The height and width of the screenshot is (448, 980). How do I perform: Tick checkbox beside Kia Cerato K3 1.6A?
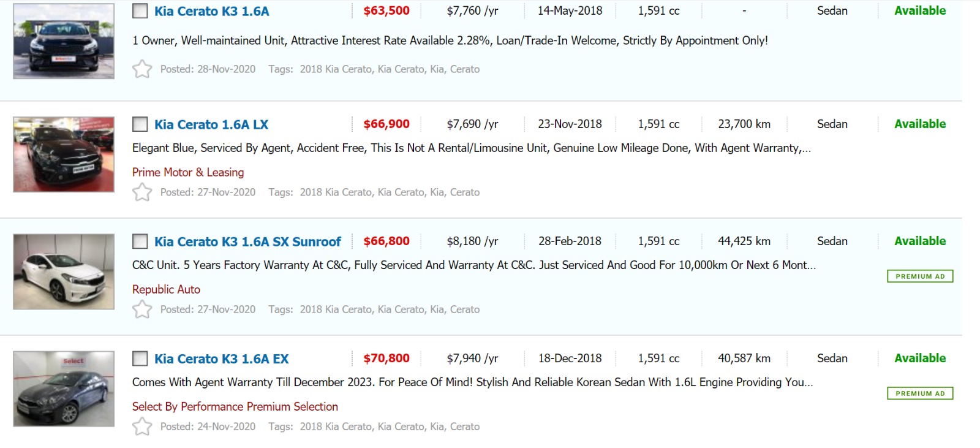140,11
